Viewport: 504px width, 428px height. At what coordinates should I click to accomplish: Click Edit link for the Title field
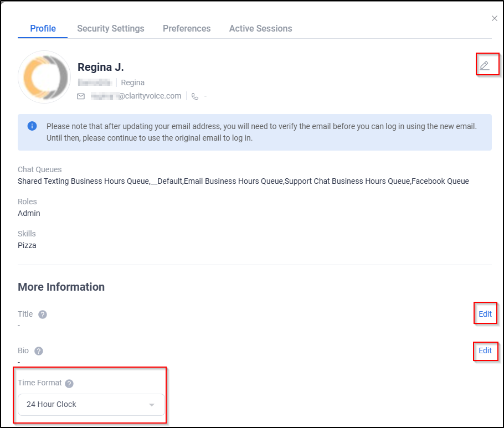(x=485, y=314)
